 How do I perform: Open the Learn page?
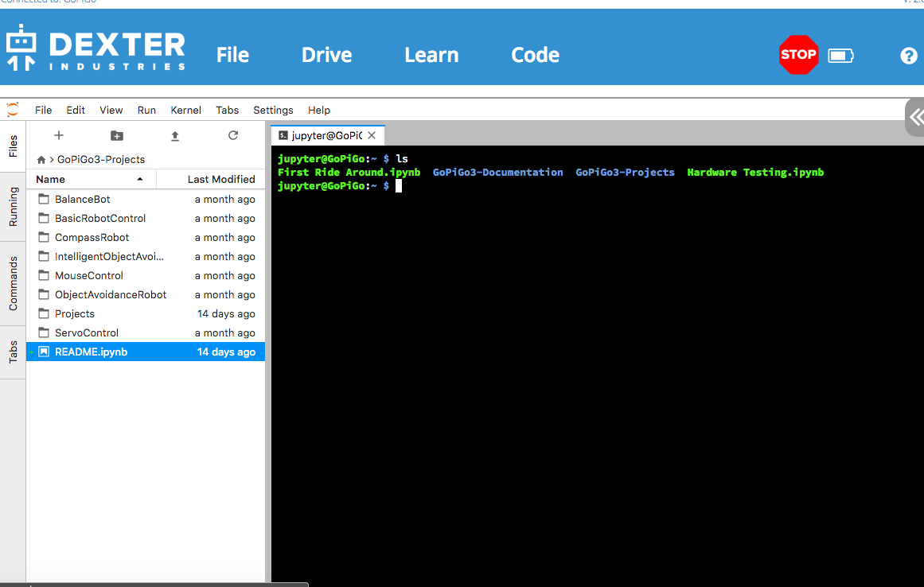[431, 55]
